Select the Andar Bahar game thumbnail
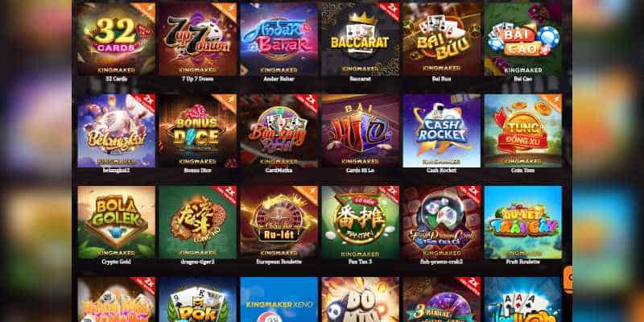Screen dimensions: 644x322 coord(279,39)
